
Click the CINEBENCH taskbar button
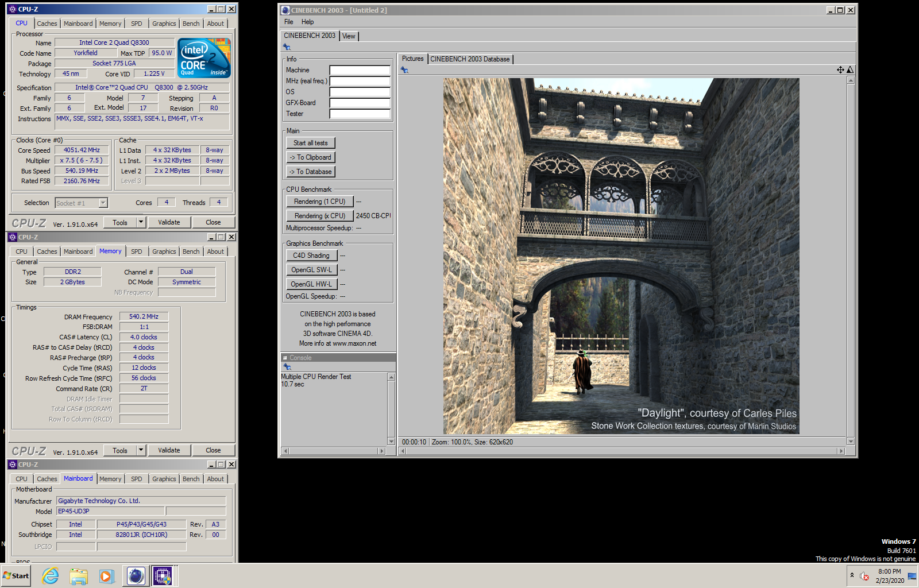coord(136,576)
